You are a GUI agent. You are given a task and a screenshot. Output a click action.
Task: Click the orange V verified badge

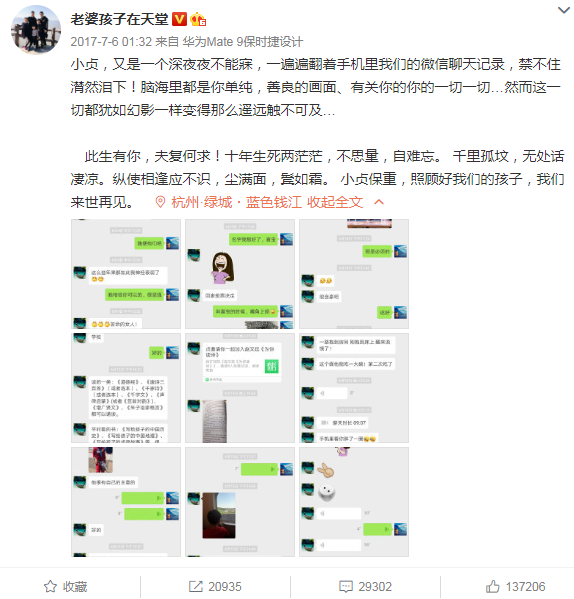(179, 19)
